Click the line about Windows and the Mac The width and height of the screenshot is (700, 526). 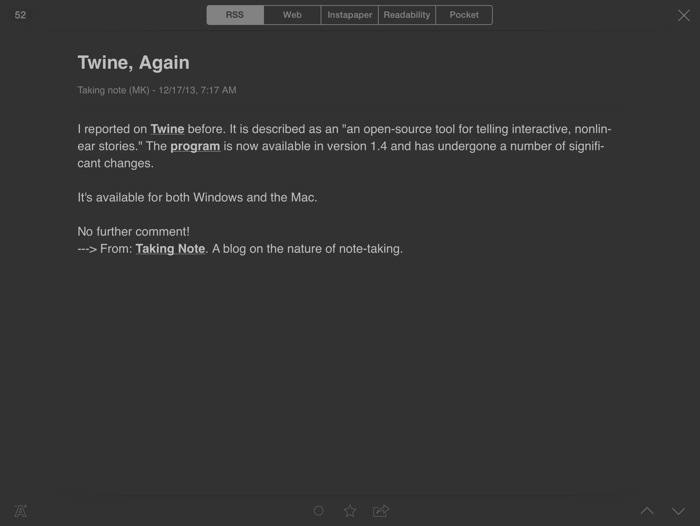tap(197, 197)
